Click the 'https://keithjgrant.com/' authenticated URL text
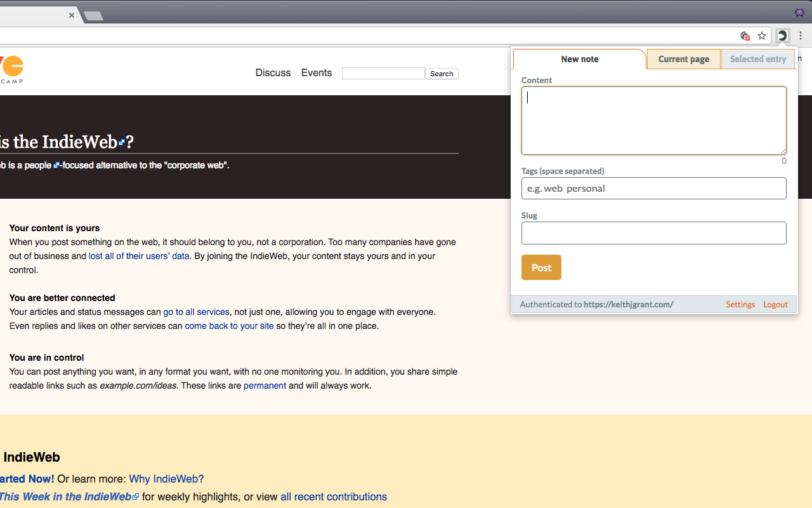This screenshot has height=508, width=812. (628, 304)
